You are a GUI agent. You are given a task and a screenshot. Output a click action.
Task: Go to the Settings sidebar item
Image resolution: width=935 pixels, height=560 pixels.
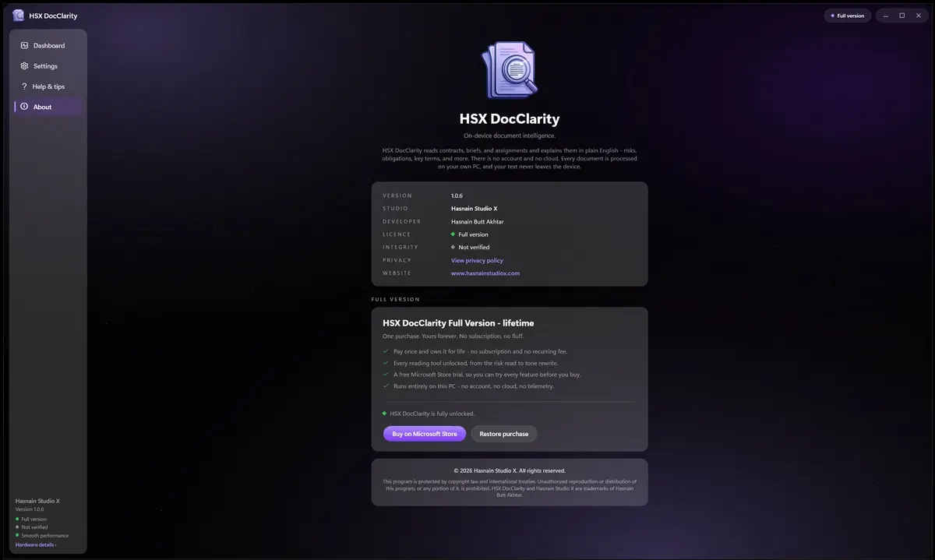[48, 66]
